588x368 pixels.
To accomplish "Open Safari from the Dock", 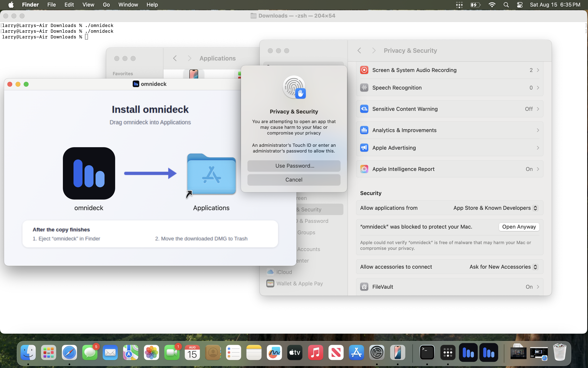I will (69, 352).
